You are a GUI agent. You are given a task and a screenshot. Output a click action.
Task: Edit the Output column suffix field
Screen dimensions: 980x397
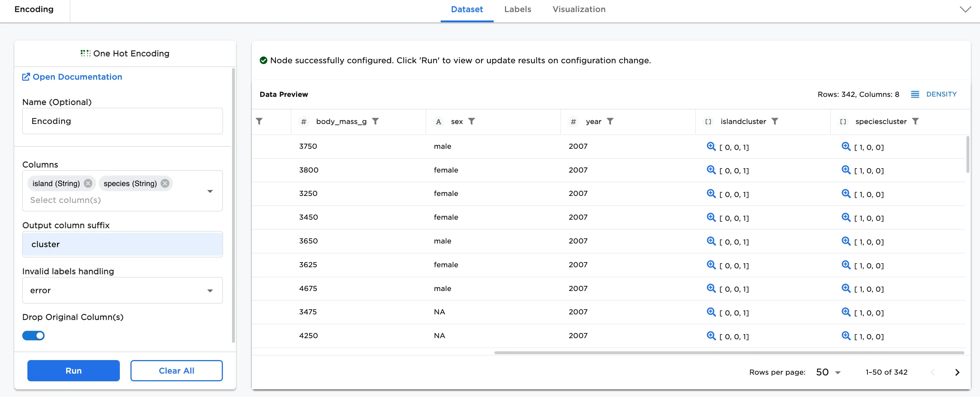click(x=122, y=244)
